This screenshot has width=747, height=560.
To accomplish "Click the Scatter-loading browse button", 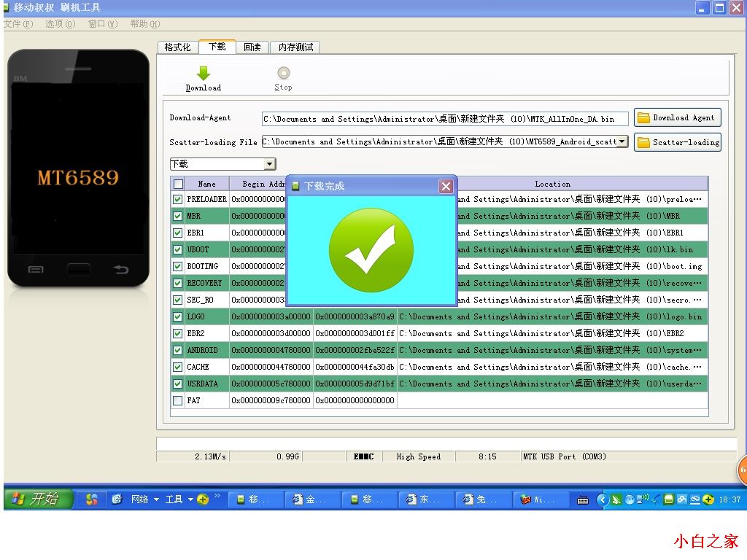I will 677,142.
